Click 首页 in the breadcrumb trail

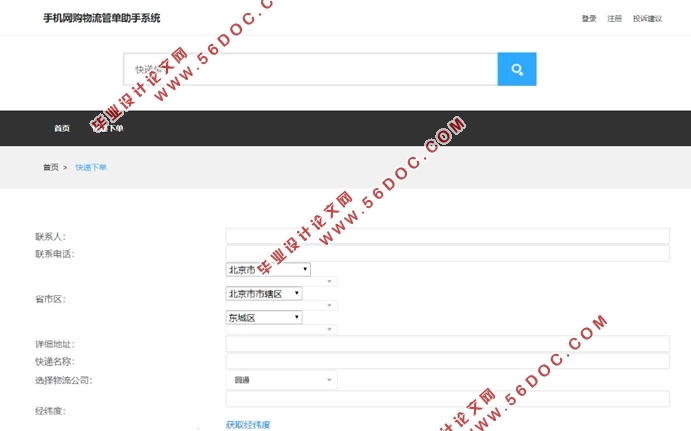click(50, 167)
